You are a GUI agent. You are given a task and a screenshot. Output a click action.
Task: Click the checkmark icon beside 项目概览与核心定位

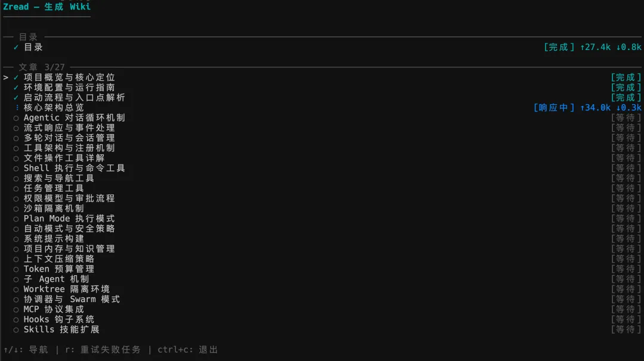(16, 77)
